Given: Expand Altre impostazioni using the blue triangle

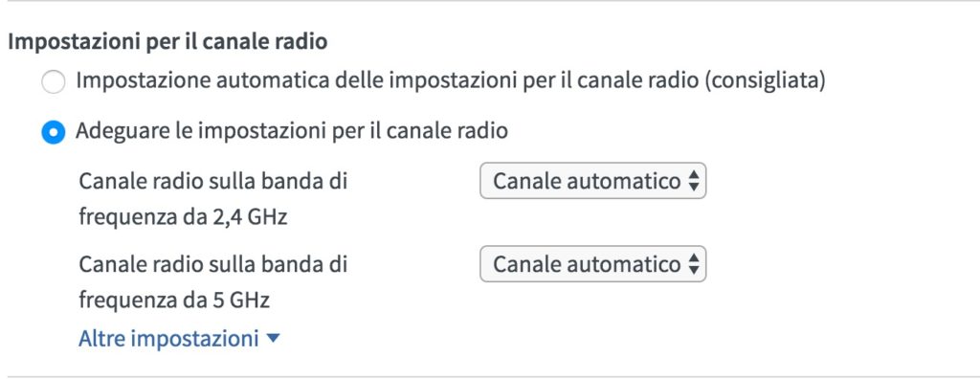Looking at the screenshot, I should 273,339.
